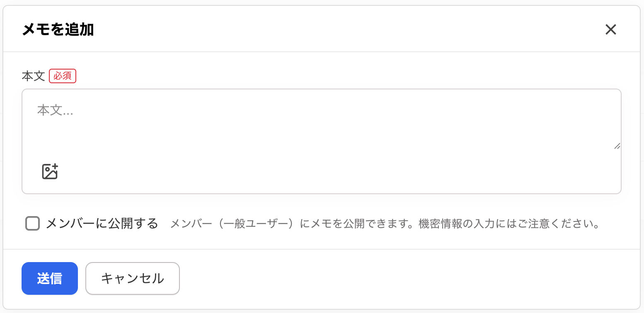Image resolution: width=644 pixels, height=313 pixels.
Task: Click the red 必須 badge
Action: coord(63,76)
